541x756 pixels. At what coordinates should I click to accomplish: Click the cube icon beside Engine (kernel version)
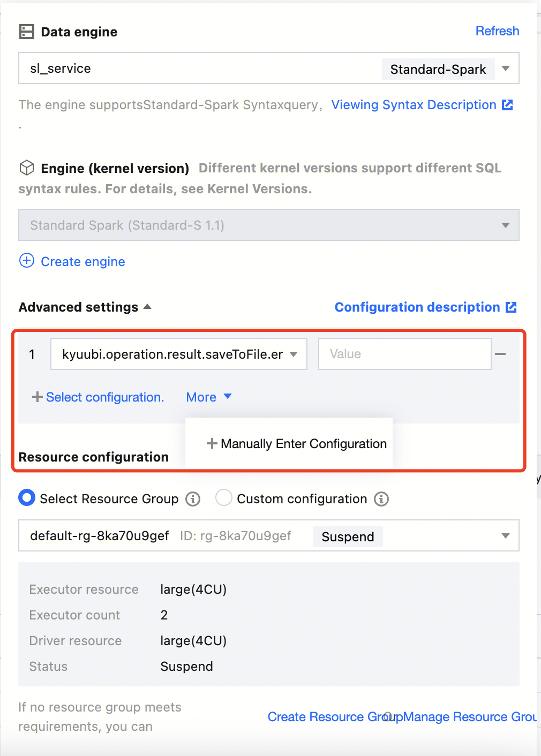pos(26,168)
